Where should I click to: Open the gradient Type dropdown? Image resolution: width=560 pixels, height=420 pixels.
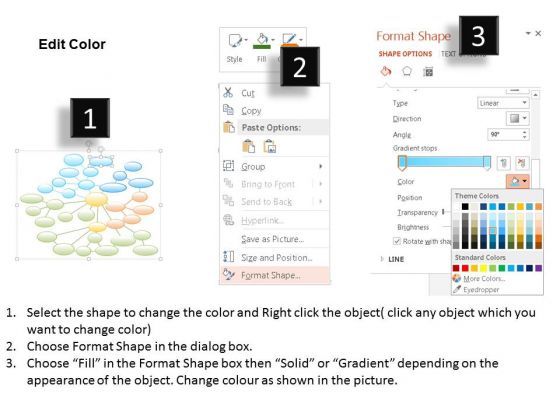click(503, 103)
